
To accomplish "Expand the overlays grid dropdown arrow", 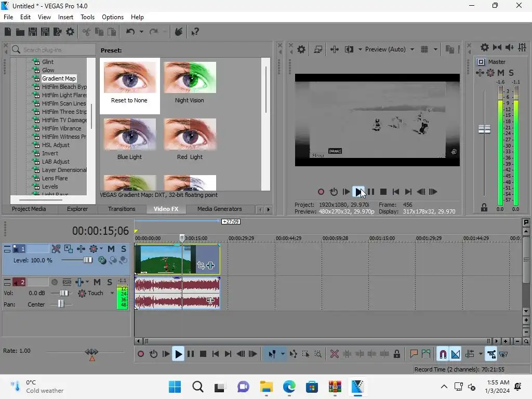I will tap(436, 49).
